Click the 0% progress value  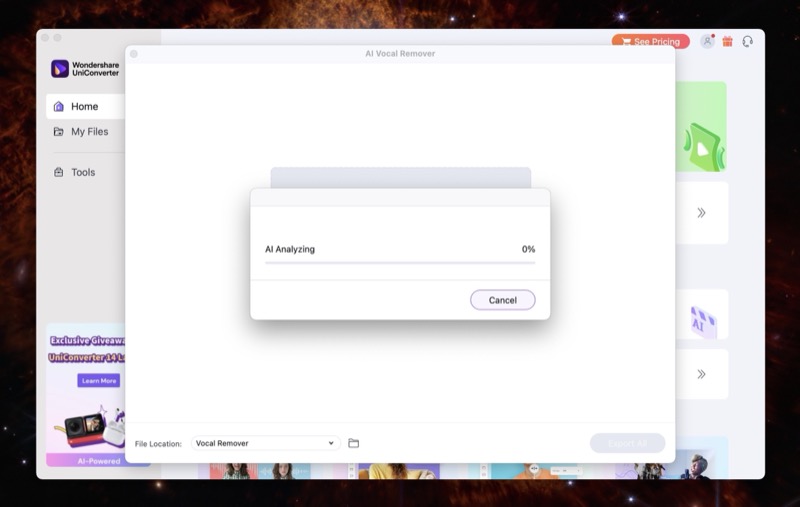point(528,249)
